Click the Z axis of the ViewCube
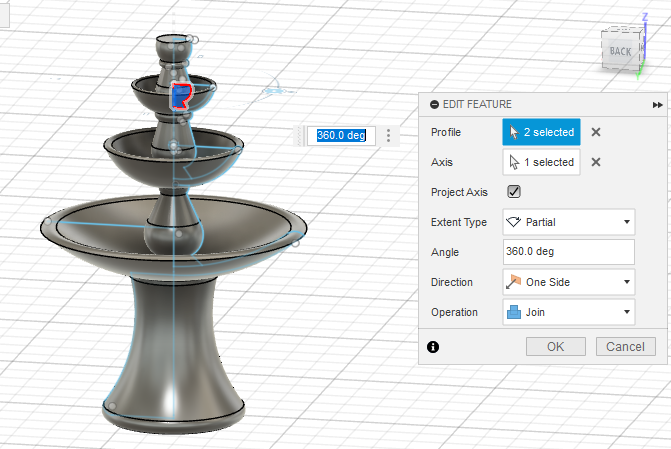The width and height of the screenshot is (671, 449). click(645, 17)
